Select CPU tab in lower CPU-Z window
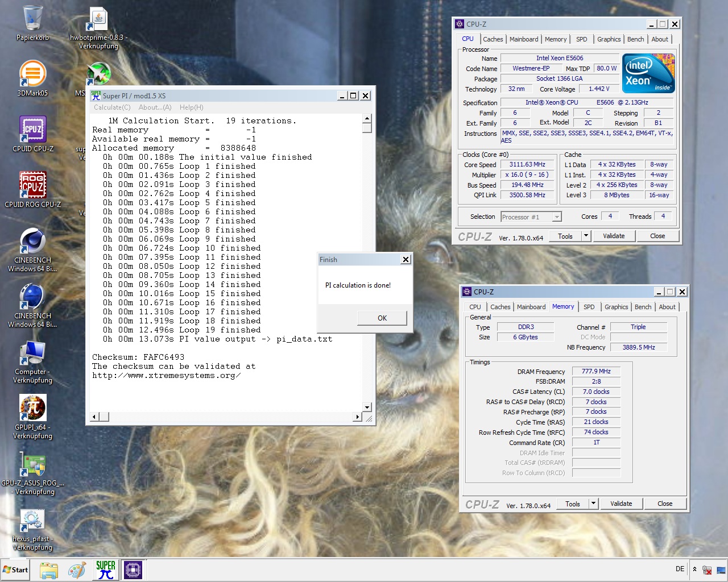This screenshot has height=582, width=728. click(475, 307)
